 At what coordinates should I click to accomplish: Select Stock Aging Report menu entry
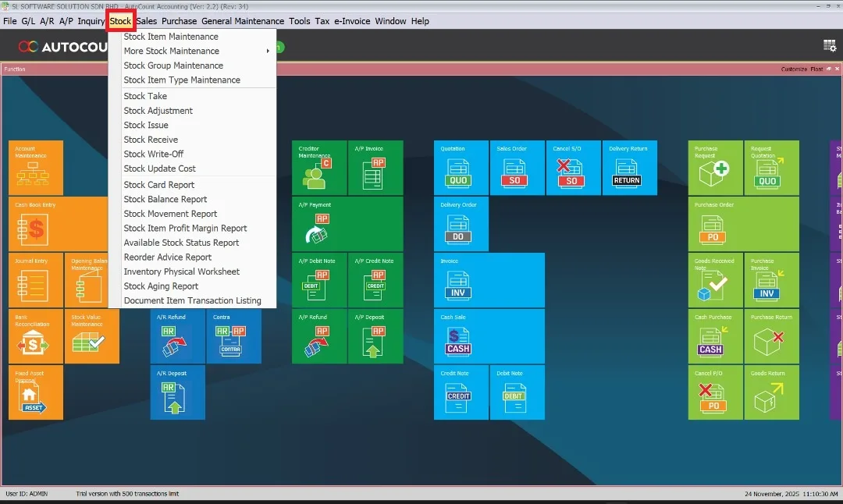coord(161,286)
